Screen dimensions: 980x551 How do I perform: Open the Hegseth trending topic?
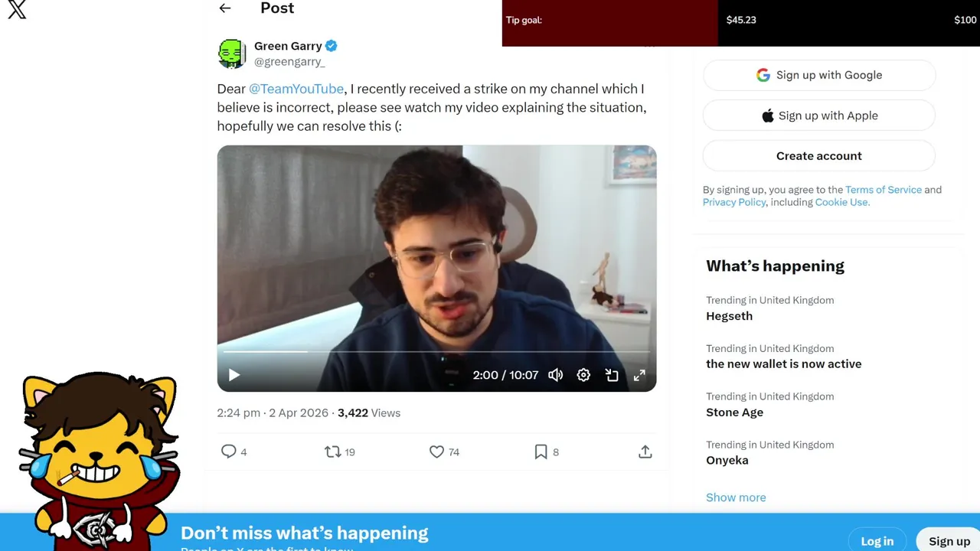(x=729, y=316)
